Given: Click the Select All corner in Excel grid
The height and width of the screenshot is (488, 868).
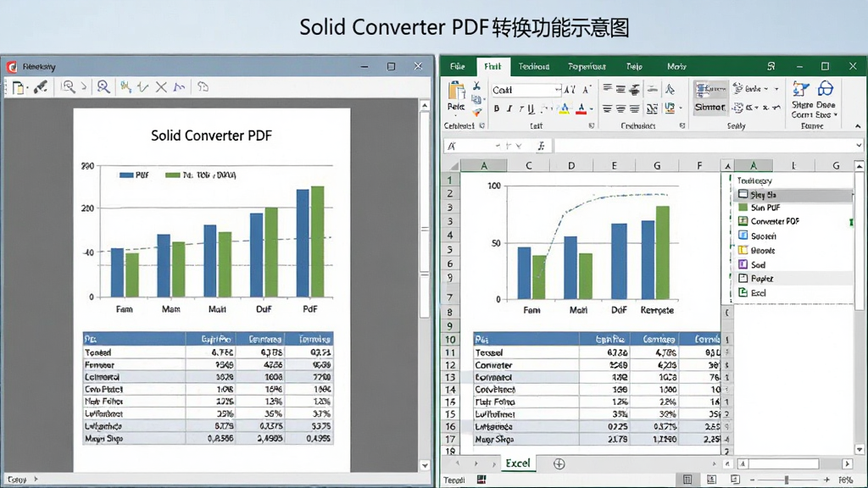Looking at the screenshot, I should tap(451, 165).
